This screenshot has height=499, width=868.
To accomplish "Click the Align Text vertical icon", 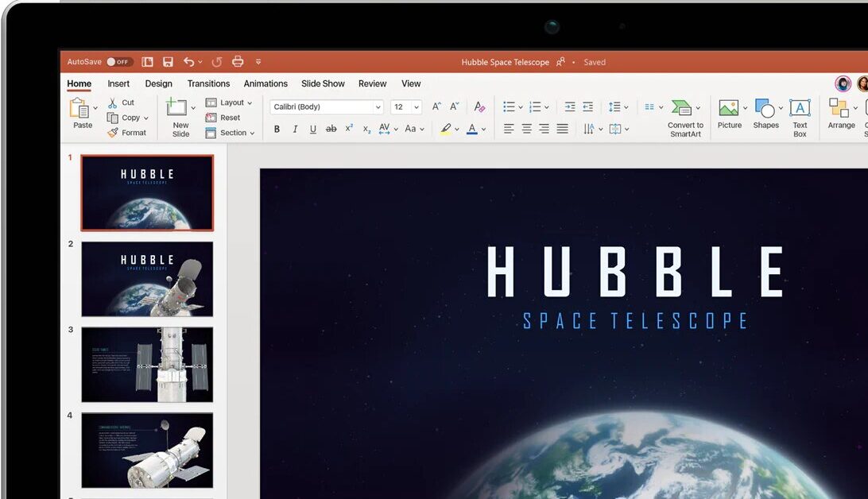I will (x=615, y=129).
